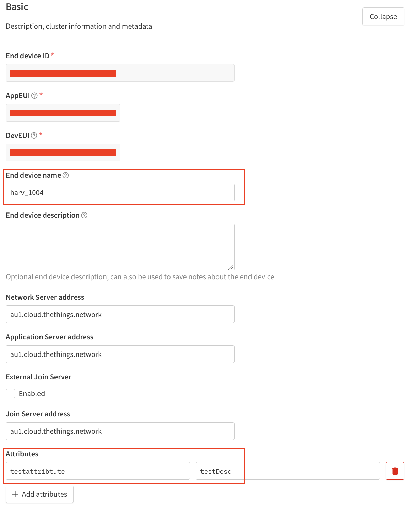Collapse the Basic section
This screenshot has width=420, height=506.
[383, 16]
